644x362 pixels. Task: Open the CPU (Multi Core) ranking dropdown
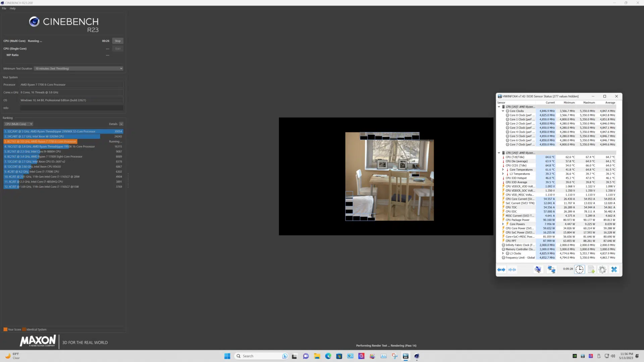coord(18,124)
